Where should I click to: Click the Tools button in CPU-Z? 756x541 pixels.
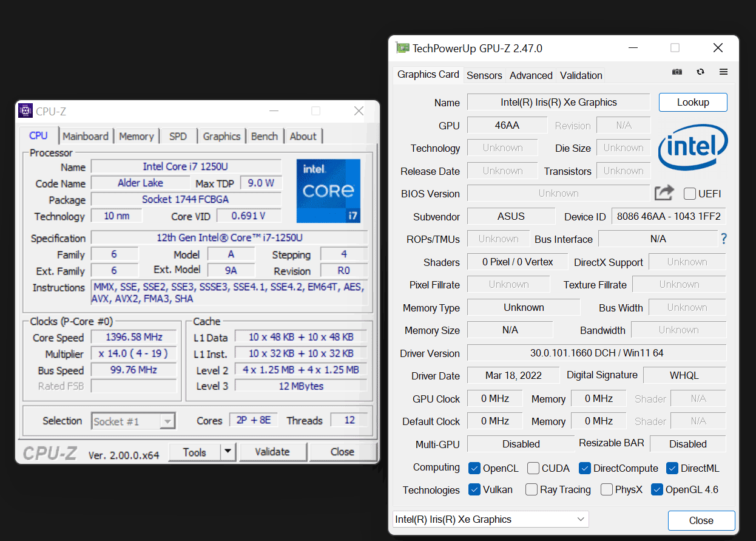click(x=195, y=452)
